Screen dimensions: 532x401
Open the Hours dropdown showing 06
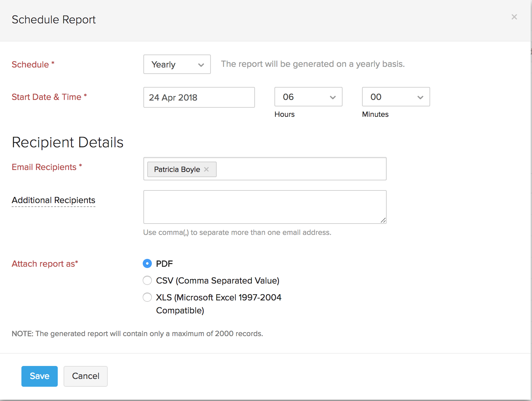[308, 97]
